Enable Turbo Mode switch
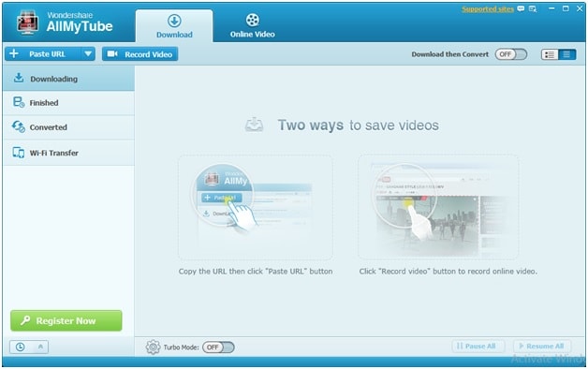 218,347
